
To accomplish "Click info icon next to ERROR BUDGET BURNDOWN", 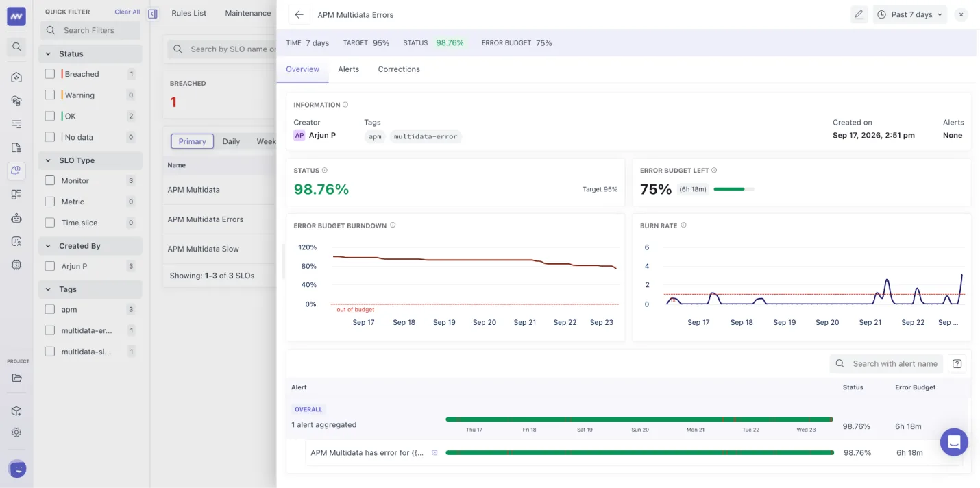I will click(x=393, y=225).
